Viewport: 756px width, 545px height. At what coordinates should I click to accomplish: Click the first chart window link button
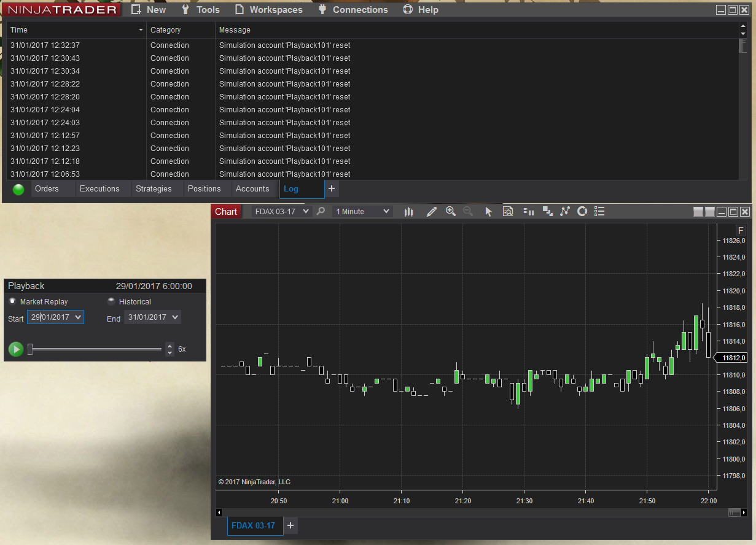(x=698, y=212)
